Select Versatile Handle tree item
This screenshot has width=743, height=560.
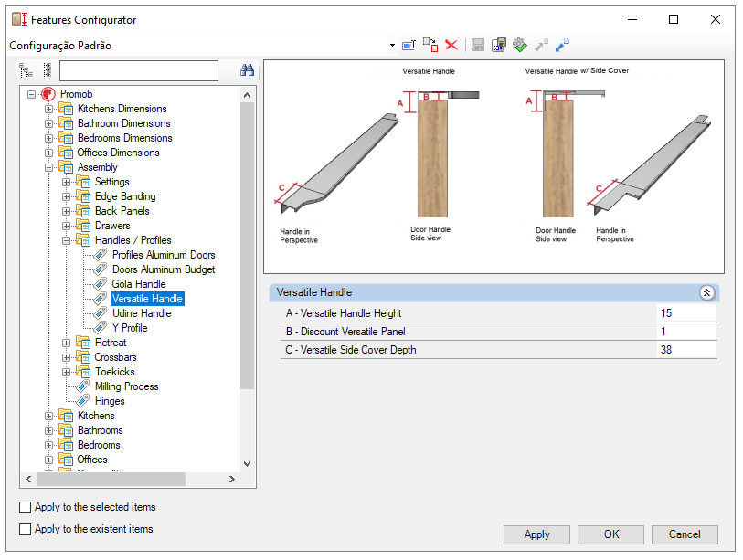pyautogui.click(x=147, y=299)
